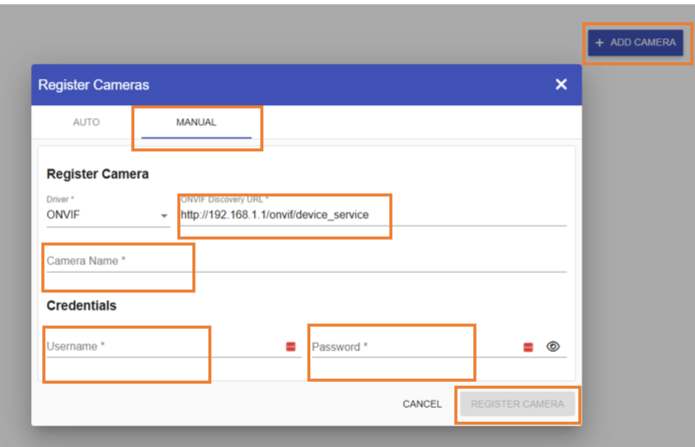The width and height of the screenshot is (695, 447).
Task: Click the Credentials section heading
Action: [81, 305]
